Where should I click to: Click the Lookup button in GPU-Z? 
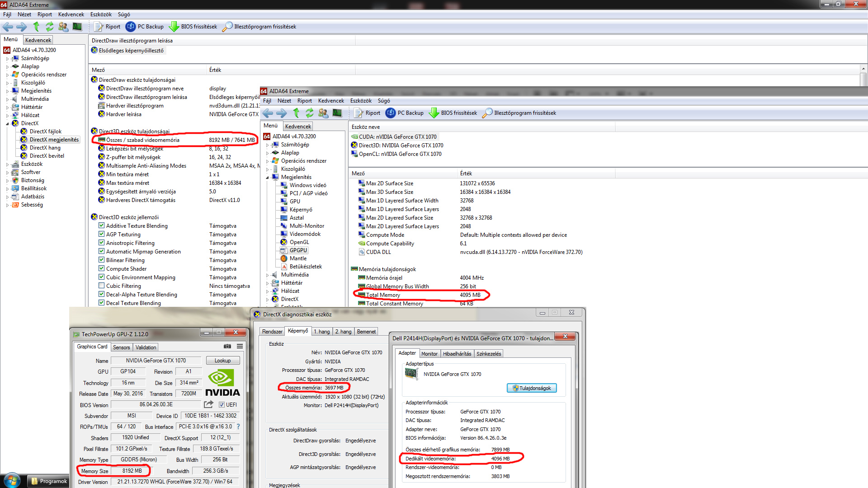[x=222, y=360]
